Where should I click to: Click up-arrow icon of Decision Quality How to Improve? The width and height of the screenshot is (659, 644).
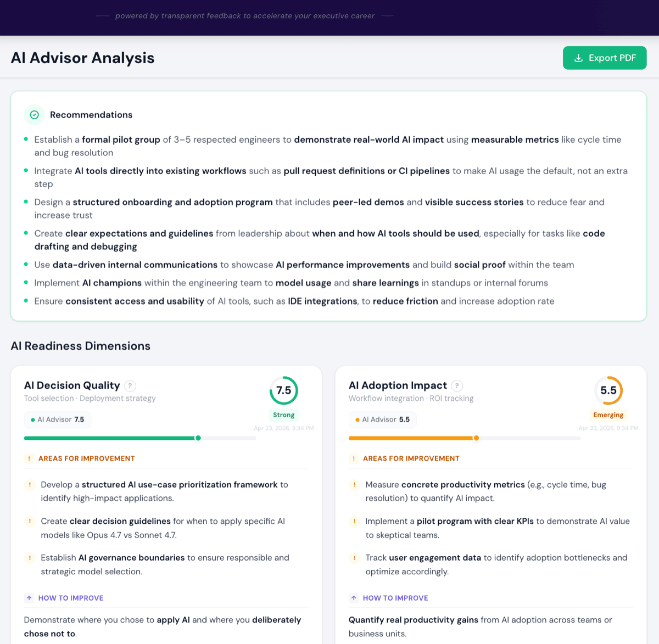coord(29,598)
